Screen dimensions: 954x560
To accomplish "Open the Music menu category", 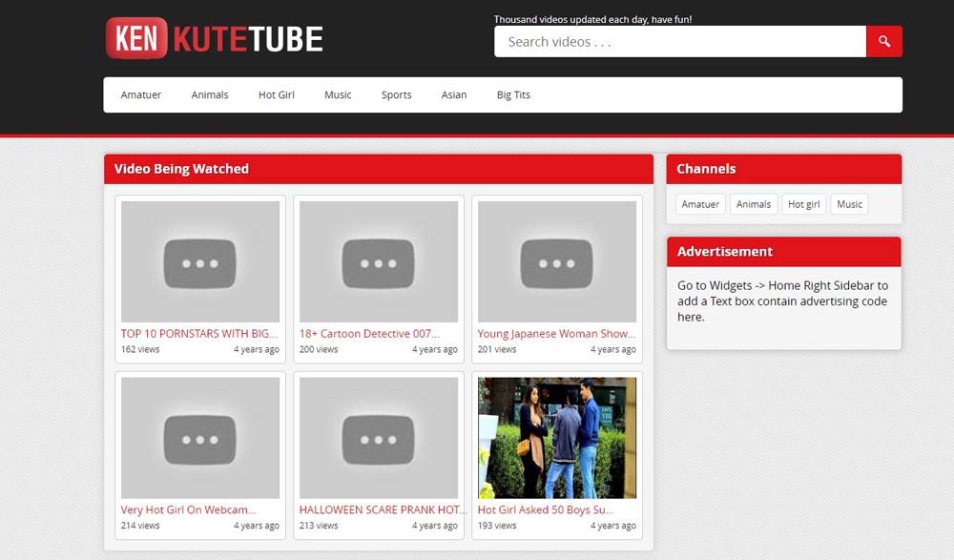I will 338,95.
